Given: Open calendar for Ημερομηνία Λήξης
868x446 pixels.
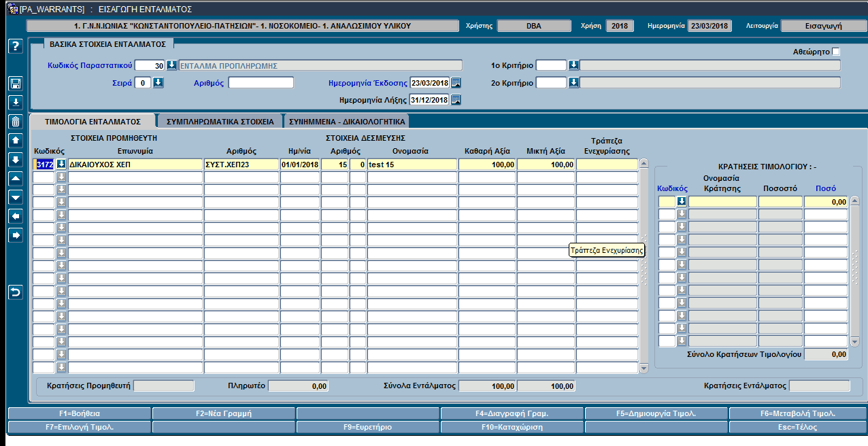Looking at the screenshot, I should 456,100.
